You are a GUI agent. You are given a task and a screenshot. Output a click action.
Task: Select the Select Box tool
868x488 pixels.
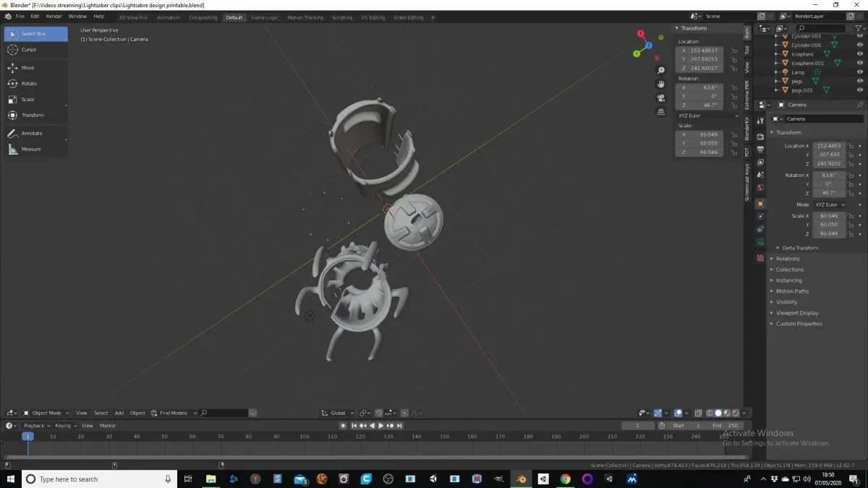coord(36,34)
